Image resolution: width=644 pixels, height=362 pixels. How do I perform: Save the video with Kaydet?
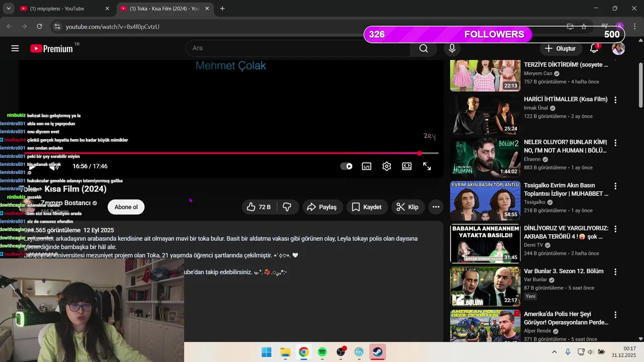(367, 207)
